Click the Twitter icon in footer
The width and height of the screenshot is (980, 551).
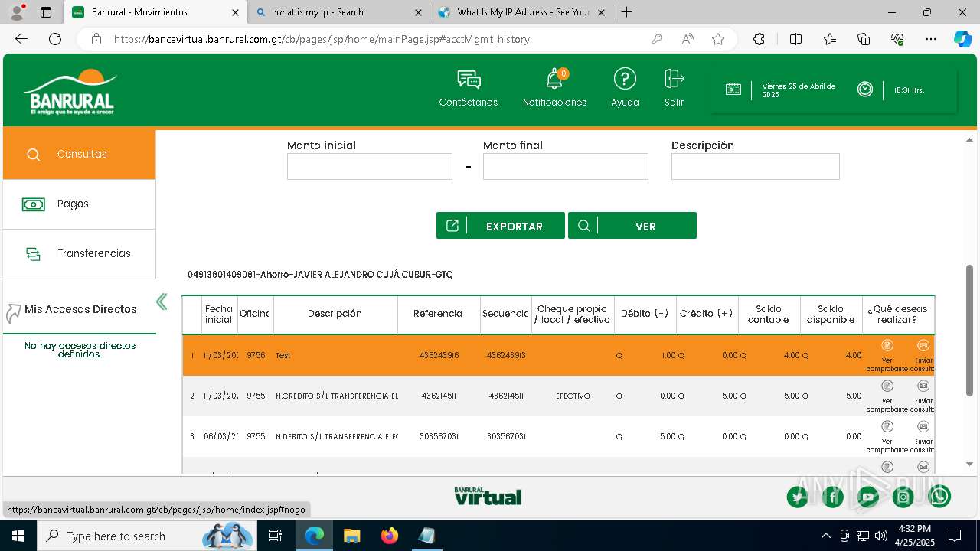point(798,497)
